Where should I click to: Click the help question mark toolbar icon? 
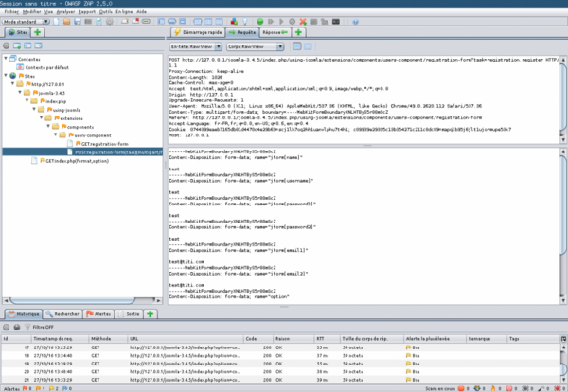(x=355, y=22)
